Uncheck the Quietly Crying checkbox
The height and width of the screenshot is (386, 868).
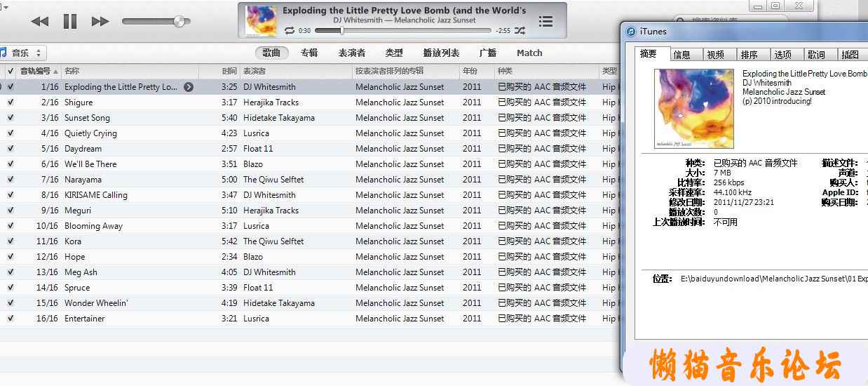coord(10,133)
